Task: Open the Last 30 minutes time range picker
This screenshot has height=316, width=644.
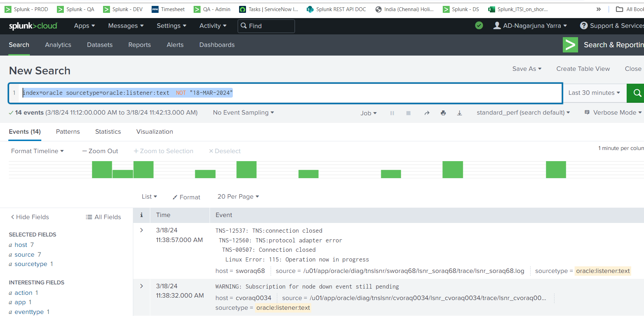Action: coord(594,93)
